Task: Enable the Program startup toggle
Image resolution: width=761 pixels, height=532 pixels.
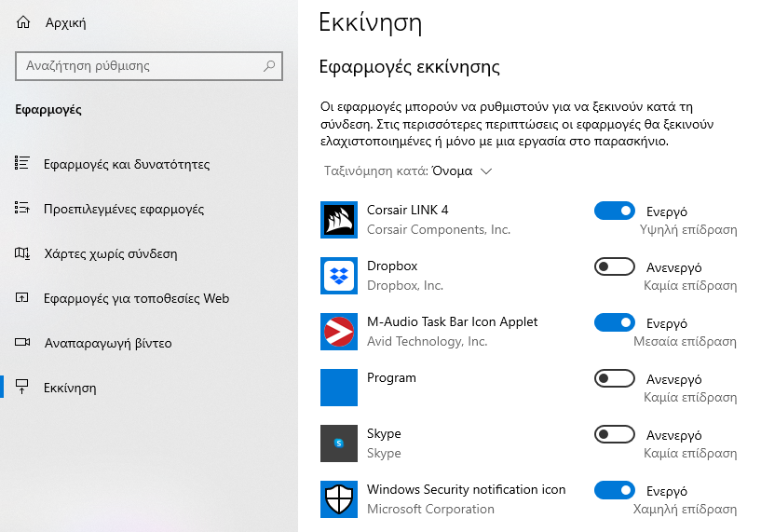Action: point(615,378)
